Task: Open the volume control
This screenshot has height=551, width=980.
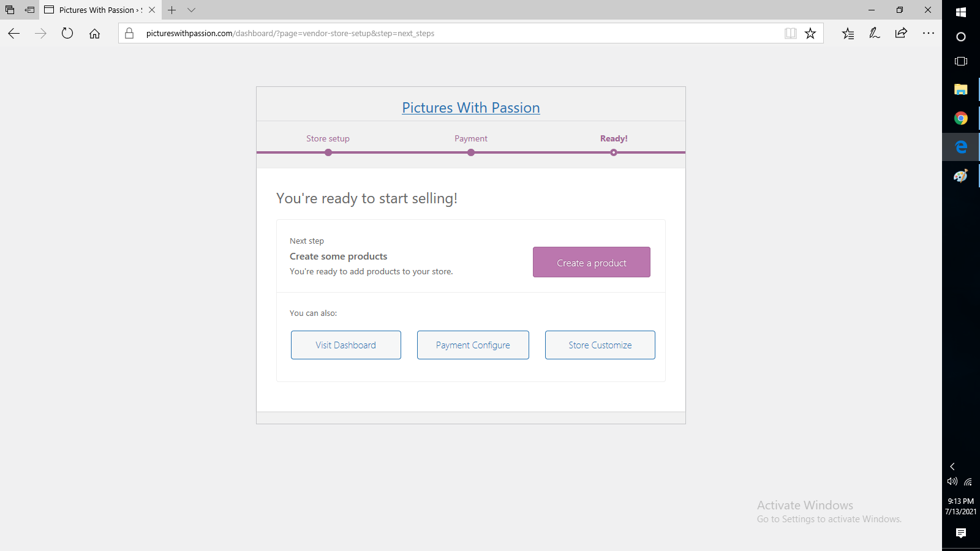Action: click(952, 481)
